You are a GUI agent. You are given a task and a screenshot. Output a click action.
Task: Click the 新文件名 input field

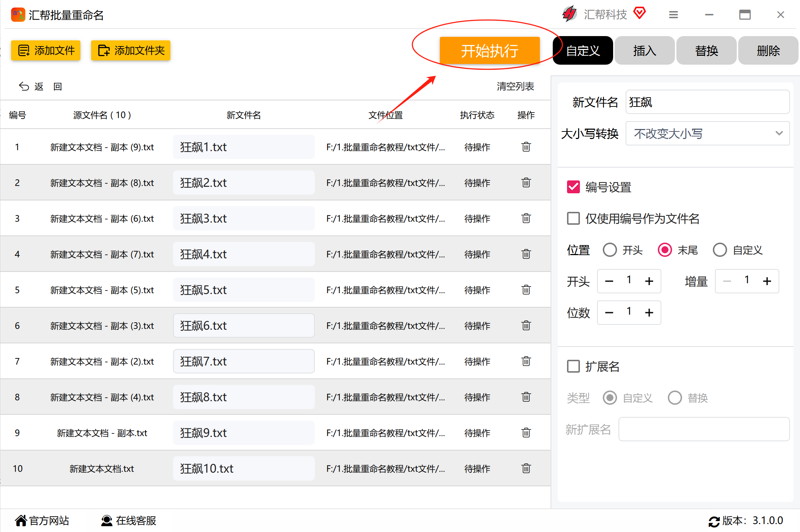click(707, 102)
